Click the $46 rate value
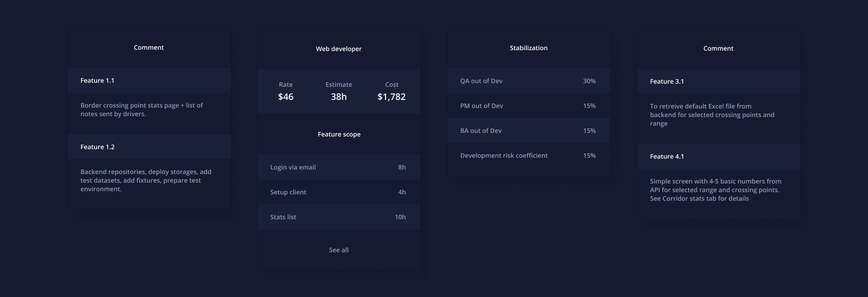The width and height of the screenshot is (868, 297). 286,97
